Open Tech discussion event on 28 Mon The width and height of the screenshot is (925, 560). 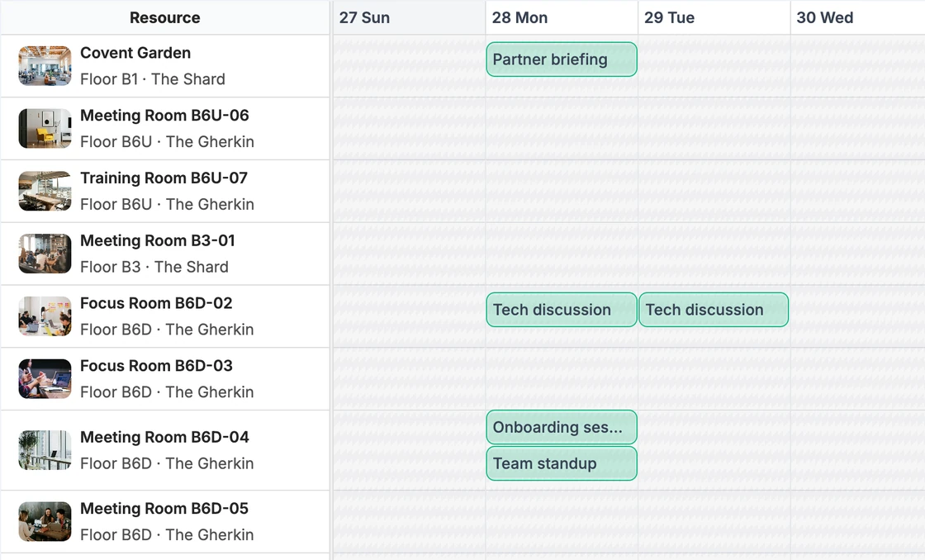(x=562, y=309)
